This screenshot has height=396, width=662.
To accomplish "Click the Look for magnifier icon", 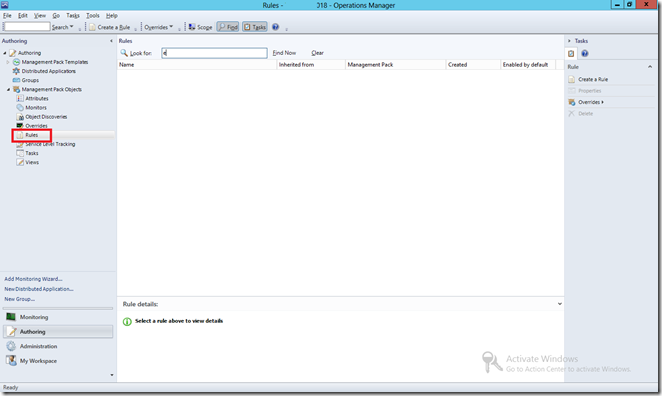I will (124, 53).
